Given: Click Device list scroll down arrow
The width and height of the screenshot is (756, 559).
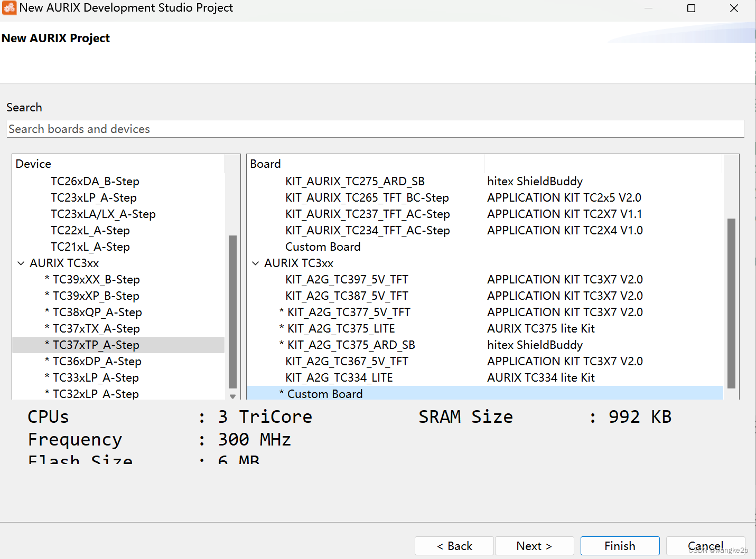Looking at the screenshot, I should pyautogui.click(x=232, y=396).
